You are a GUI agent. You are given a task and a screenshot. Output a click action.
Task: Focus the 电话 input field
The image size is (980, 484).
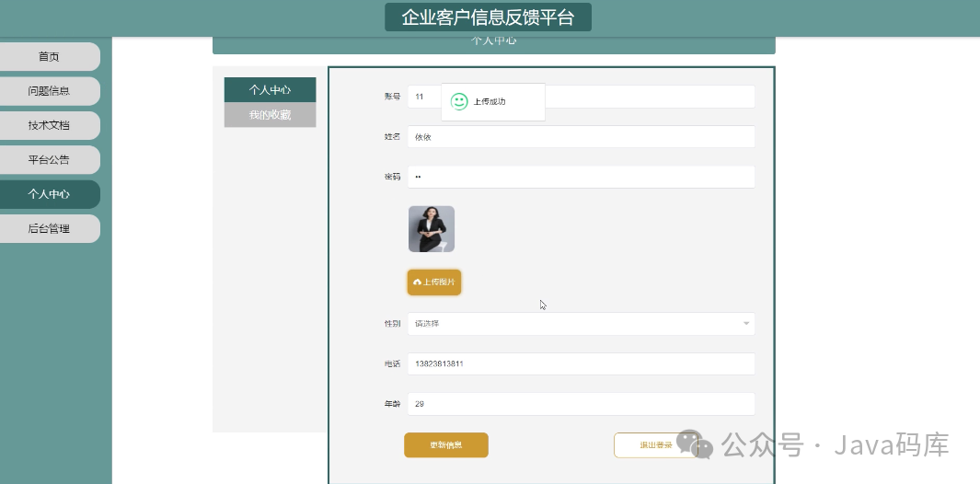click(x=581, y=364)
